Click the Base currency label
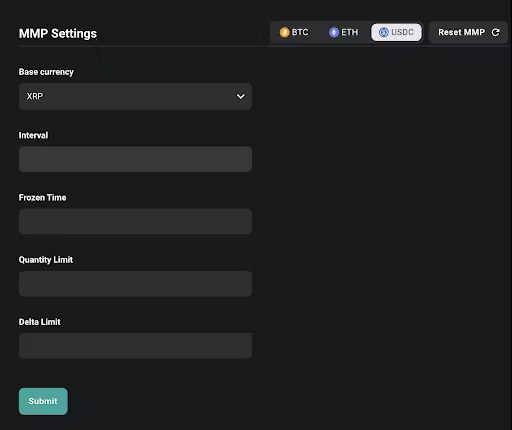Image resolution: width=512 pixels, height=430 pixels. [x=46, y=72]
